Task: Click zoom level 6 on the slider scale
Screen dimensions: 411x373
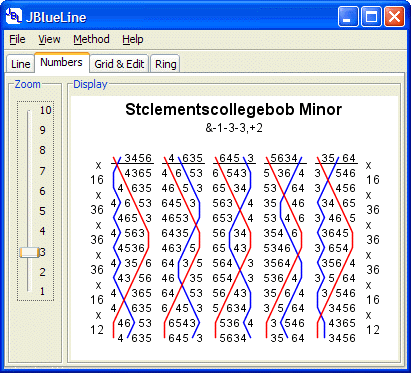Action: coord(43,191)
